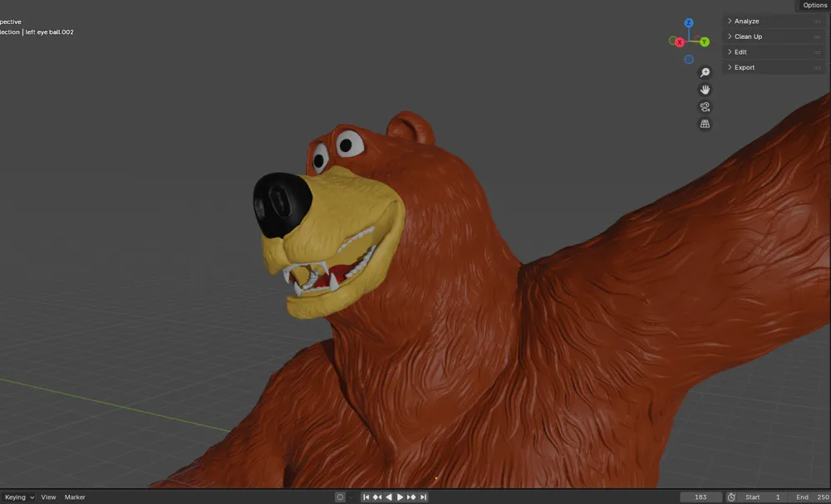Toggle the camera view icon
Viewport: 831px width, 504px height.
[705, 107]
